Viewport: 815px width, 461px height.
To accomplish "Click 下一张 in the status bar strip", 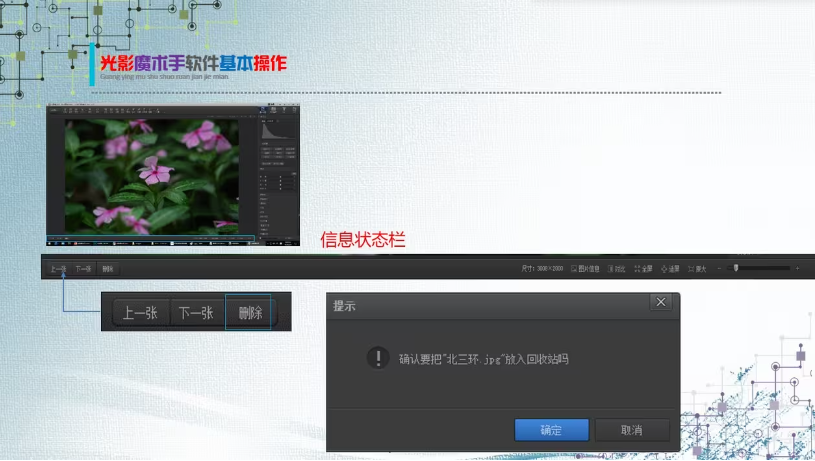I will click(x=83, y=268).
